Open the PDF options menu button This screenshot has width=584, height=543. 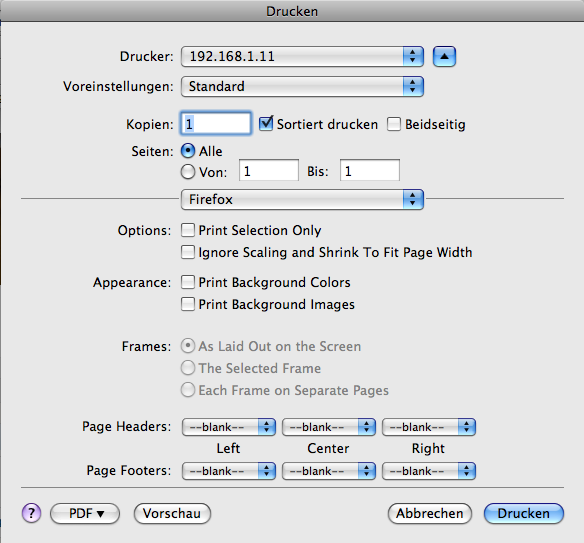click(x=85, y=514)
